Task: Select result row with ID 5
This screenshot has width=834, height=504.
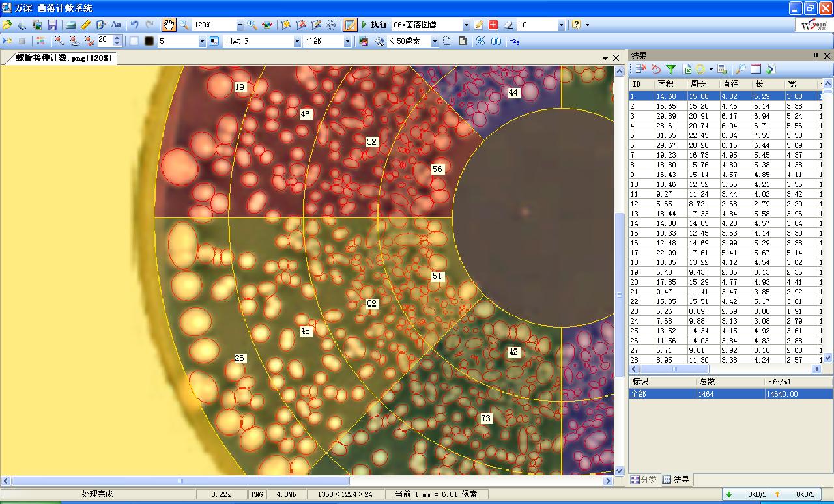Action: 725,135
